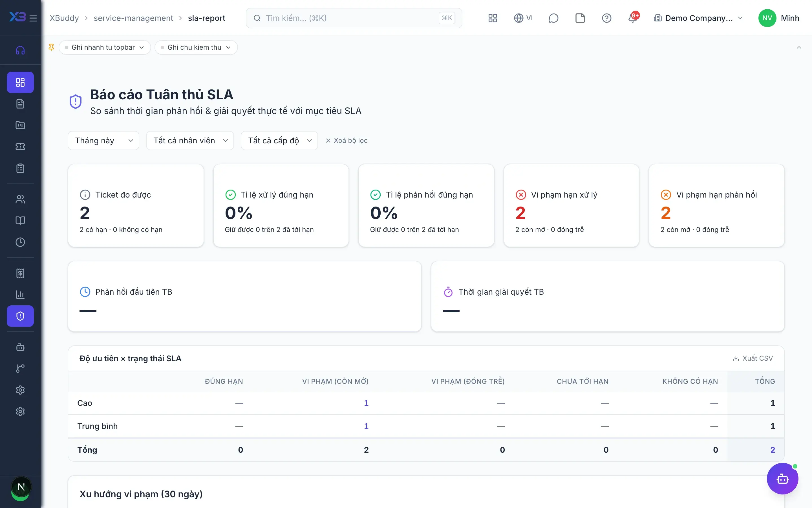The height and width of the screenshot is (508, 812).
Task: Open the help question mark icon
Action: 607,18
